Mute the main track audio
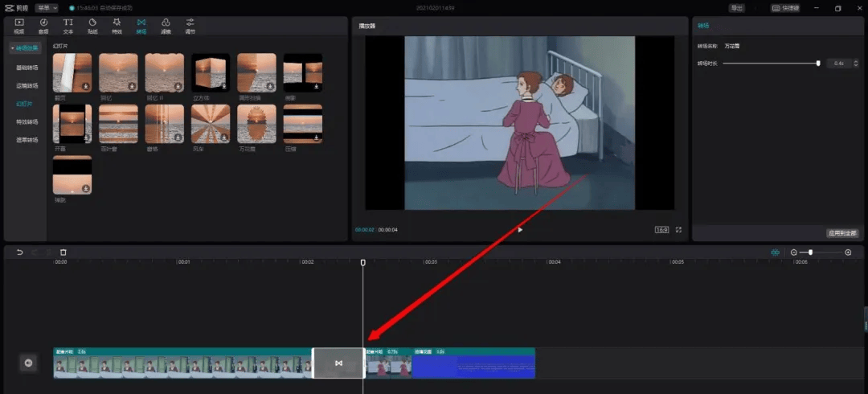This screenshot has width=868, height=394. (28, 363)
